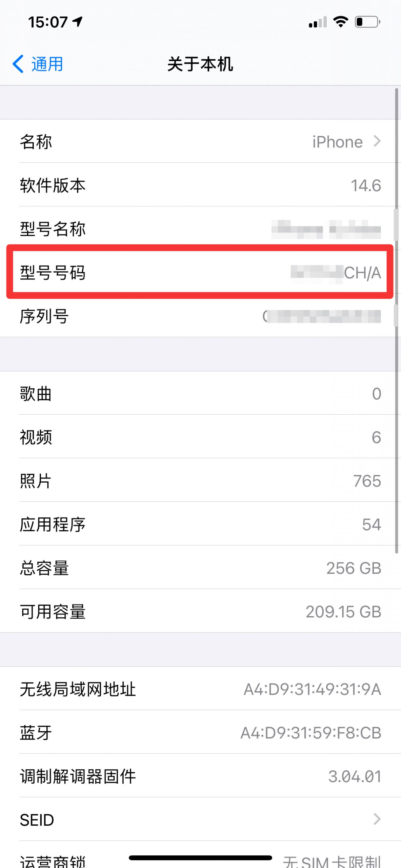Tap the 无线局域网地址 entry

200,689
